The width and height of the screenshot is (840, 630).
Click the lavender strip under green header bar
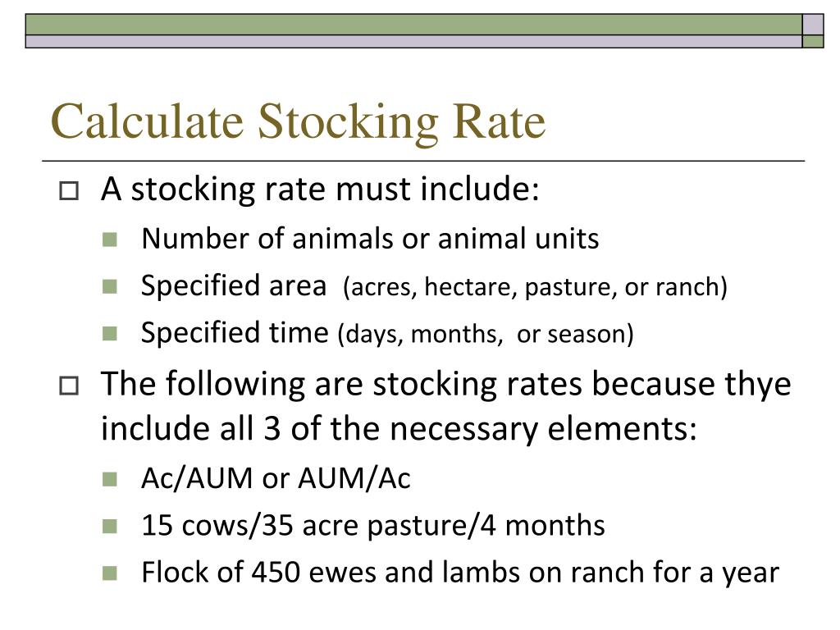click(x=413, y=41)
